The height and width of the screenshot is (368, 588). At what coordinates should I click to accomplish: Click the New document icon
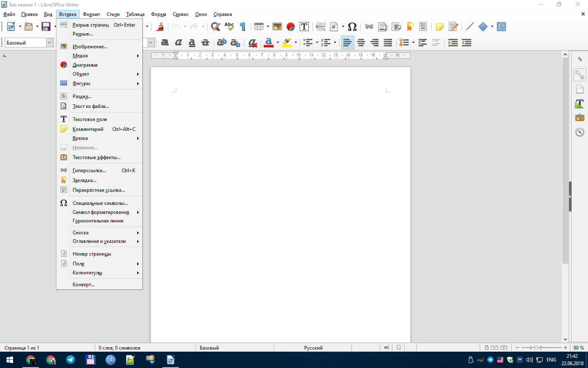point(11,27)
